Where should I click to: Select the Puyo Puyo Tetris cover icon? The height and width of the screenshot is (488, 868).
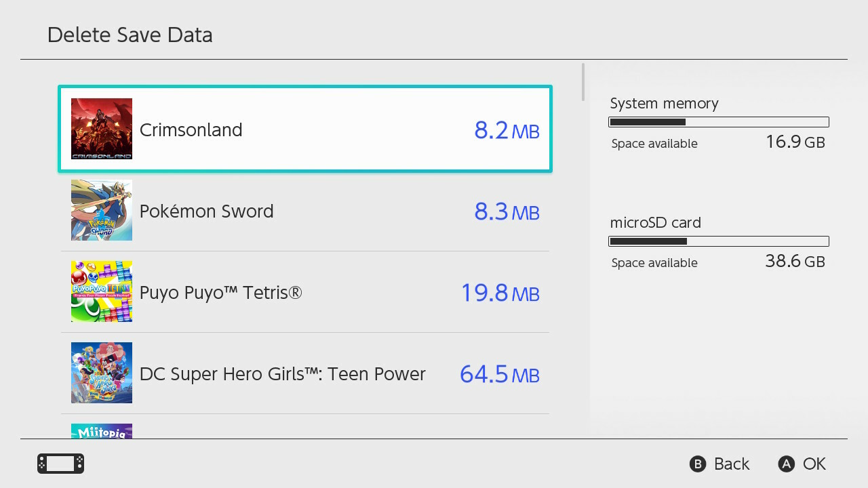point(101,291)
